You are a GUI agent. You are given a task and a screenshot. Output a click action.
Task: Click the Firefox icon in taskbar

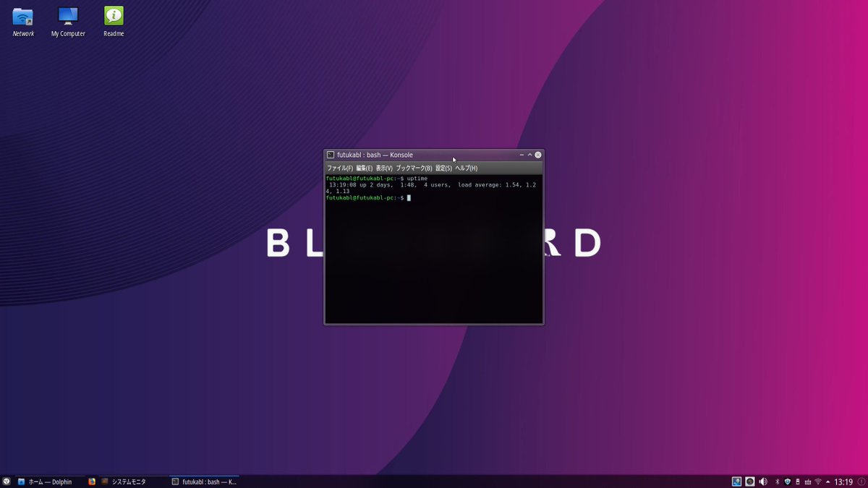tap(92, 481)
